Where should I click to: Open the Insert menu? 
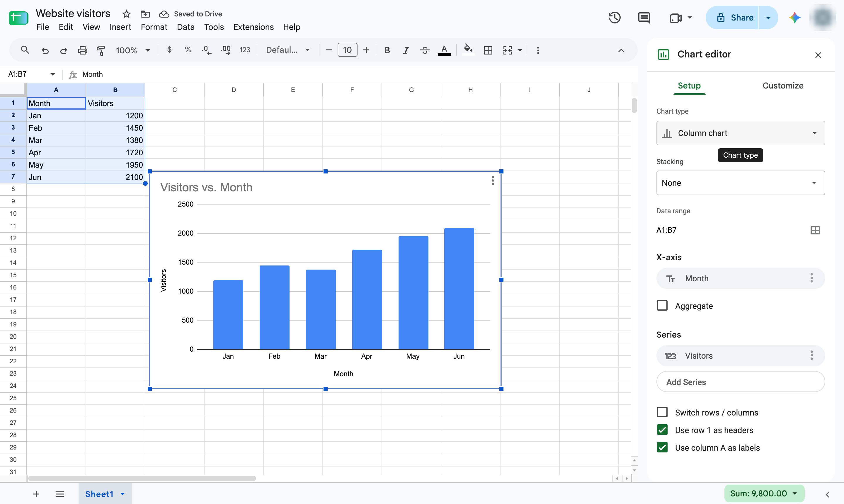pyautogui.click(x=120, y=27)
